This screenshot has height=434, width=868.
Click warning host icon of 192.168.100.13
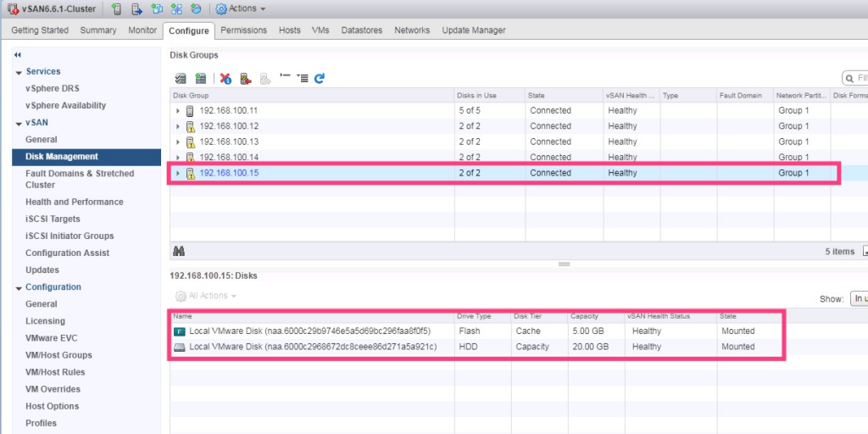click(x=190, y=142)
